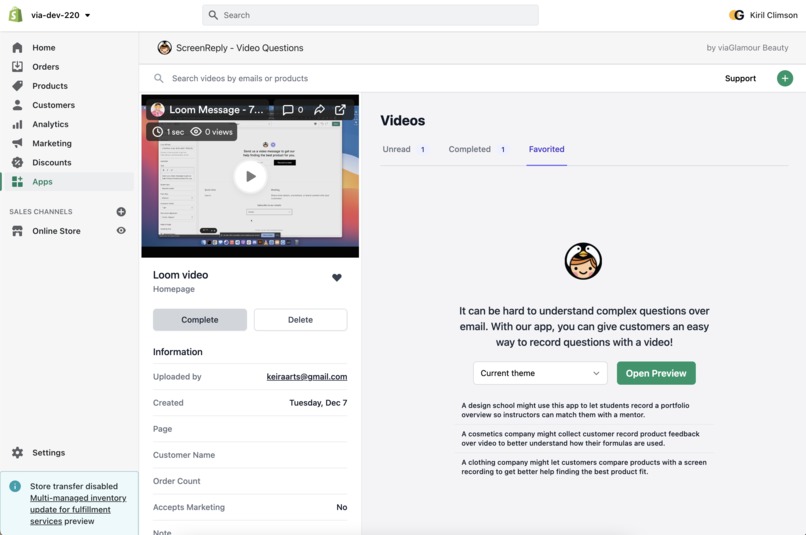Mark the Loom video as Complete

pyautogui.click(x=199, y=320)
